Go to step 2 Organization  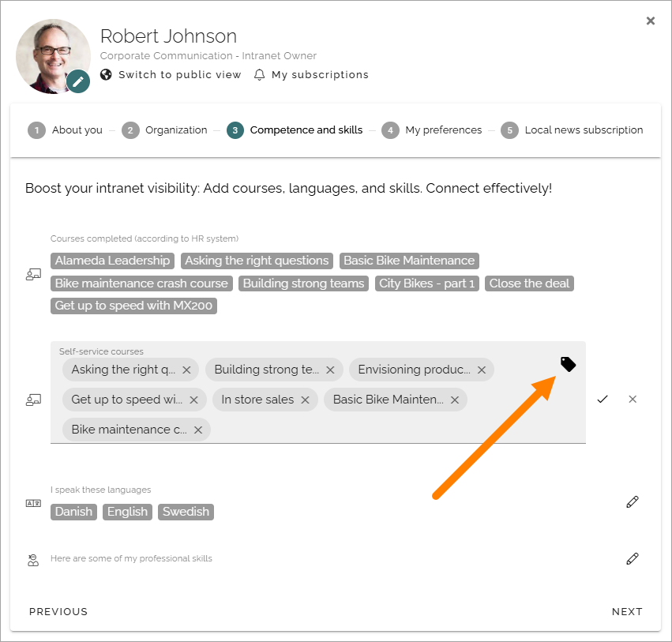click(x=164, y=130)
